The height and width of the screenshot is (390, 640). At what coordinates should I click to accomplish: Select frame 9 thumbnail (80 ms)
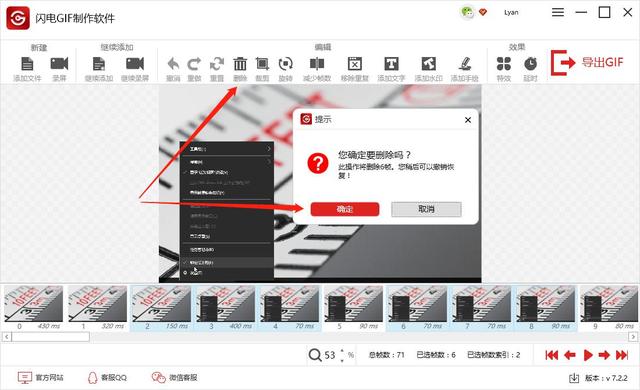[x=609, y=304]
